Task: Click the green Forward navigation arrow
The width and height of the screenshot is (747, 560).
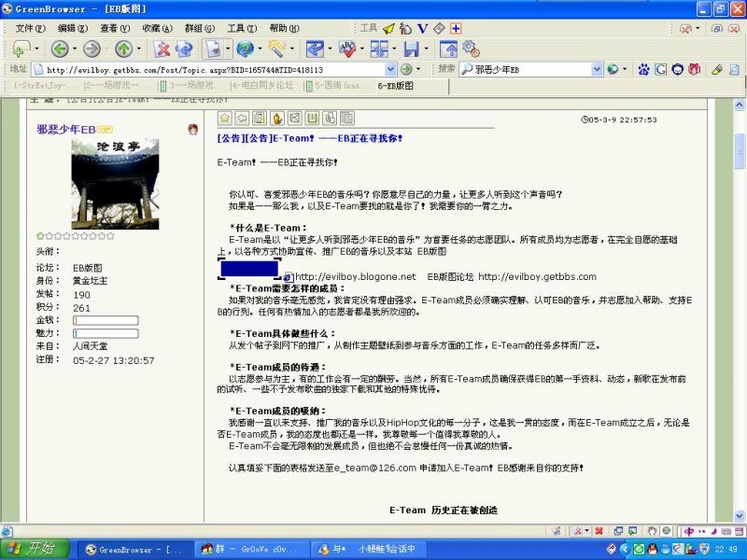Action: [91, 49]
